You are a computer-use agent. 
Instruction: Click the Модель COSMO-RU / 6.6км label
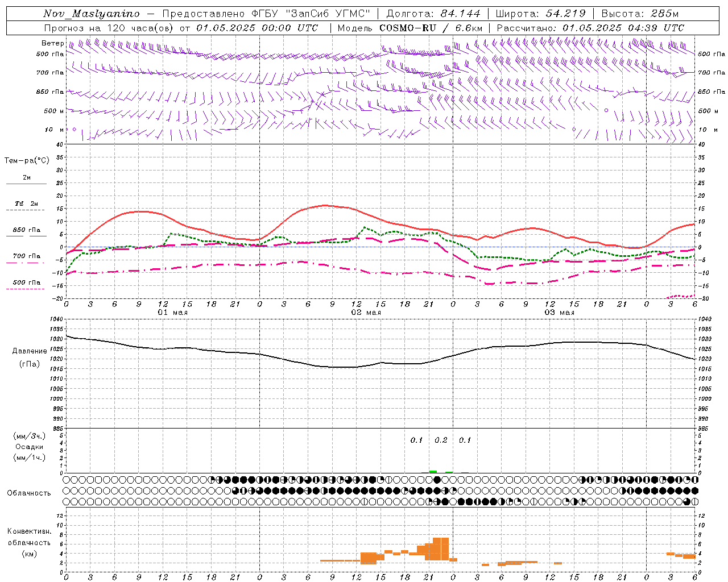point(410,28)
